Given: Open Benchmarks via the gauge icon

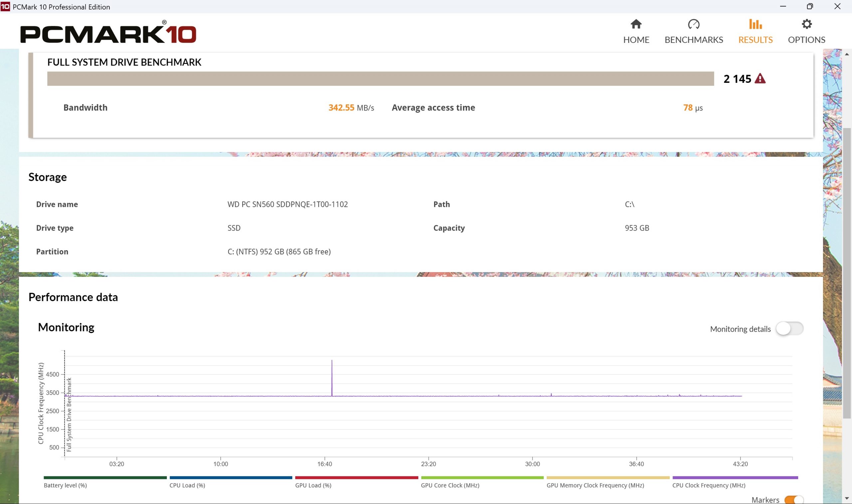Looking at the screenshot, I should (693, 24).
